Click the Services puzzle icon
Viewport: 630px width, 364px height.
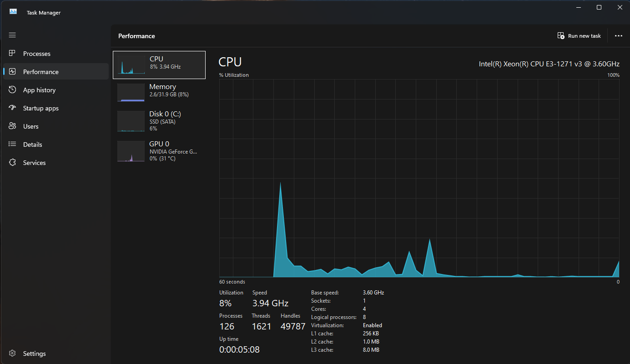(x=13, y=163)
